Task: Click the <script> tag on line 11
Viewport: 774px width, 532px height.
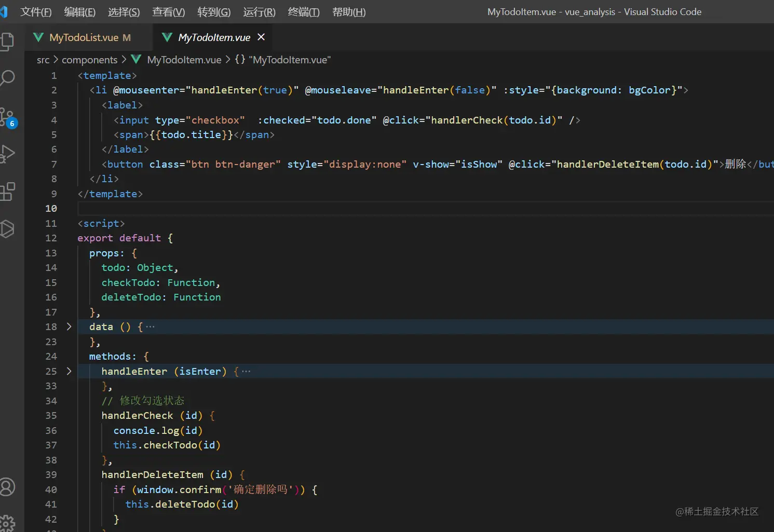Action: pos(101,224)
